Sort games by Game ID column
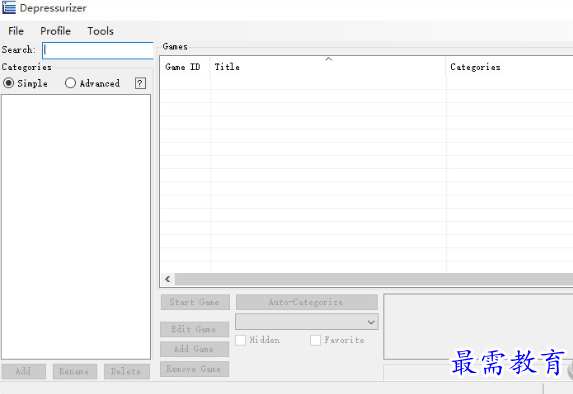Screen dimensions: 573x394 tap(185, 67)
